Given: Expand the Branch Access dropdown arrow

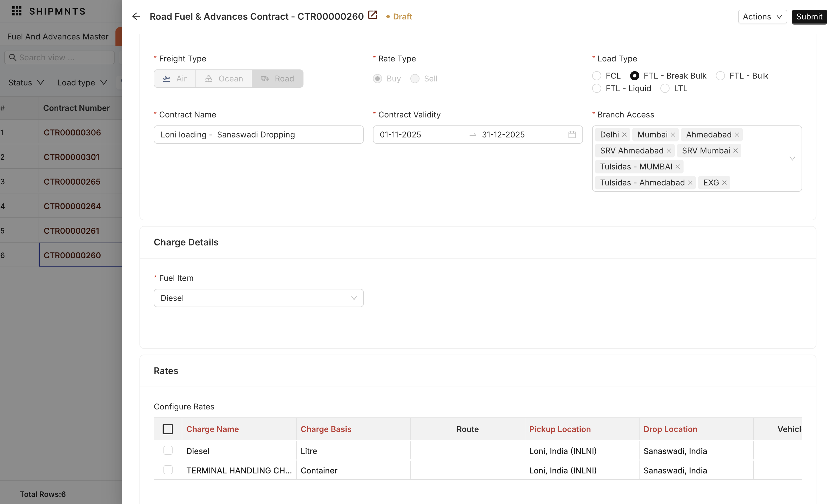Looking at the screenshot, I should 792,159.
